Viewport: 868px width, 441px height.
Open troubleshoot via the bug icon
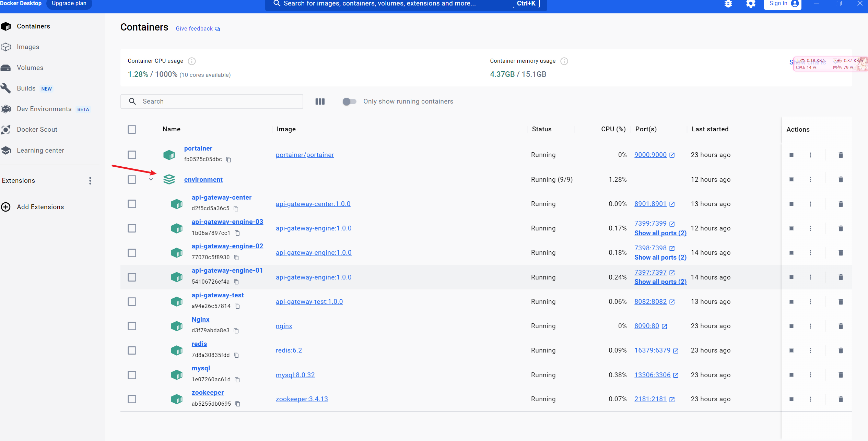[x=728, y=4]
